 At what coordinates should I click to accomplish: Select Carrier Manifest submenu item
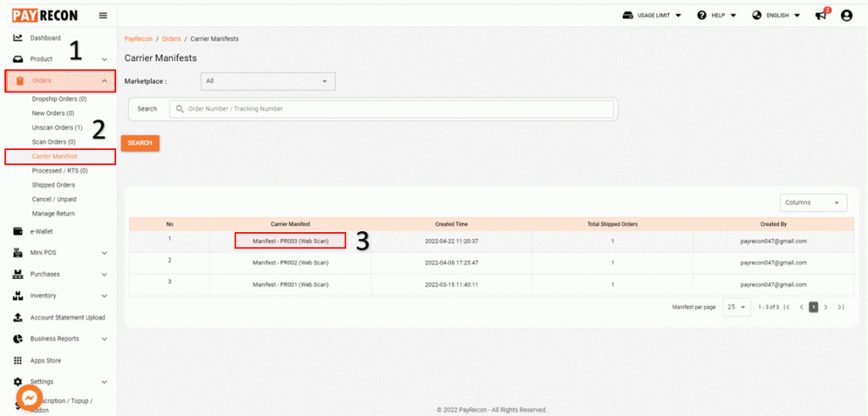tap(54, 157)
